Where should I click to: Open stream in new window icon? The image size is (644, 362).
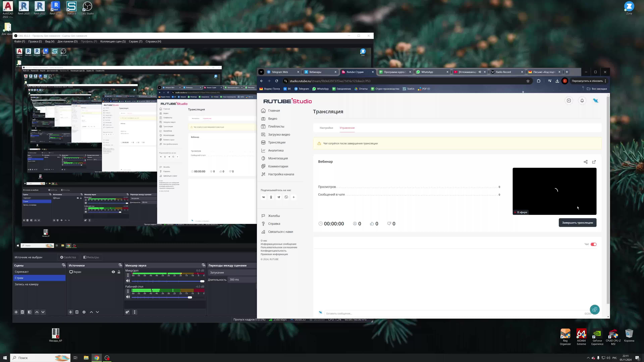pyautogui.click(x=594, y=162)
